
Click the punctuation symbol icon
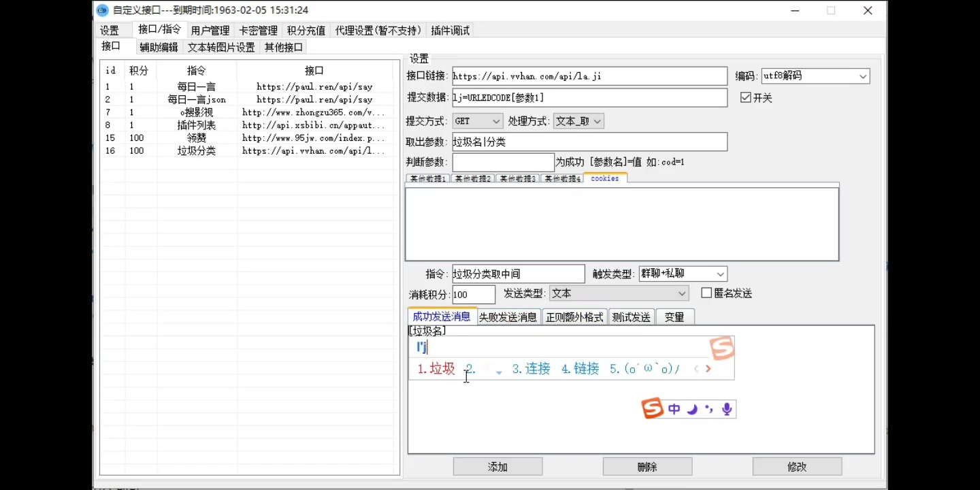coord(708,408)
